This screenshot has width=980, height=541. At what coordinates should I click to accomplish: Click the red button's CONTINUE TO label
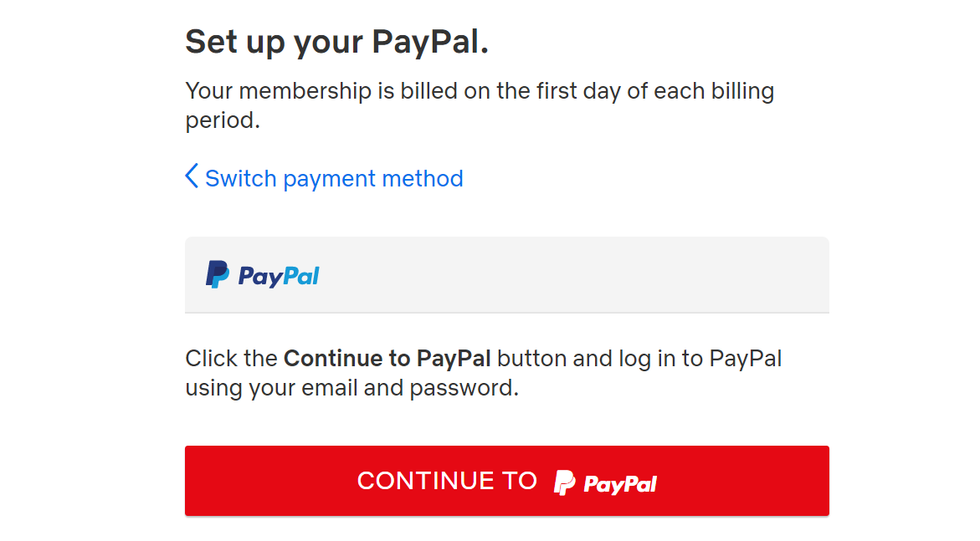point(448,481)
